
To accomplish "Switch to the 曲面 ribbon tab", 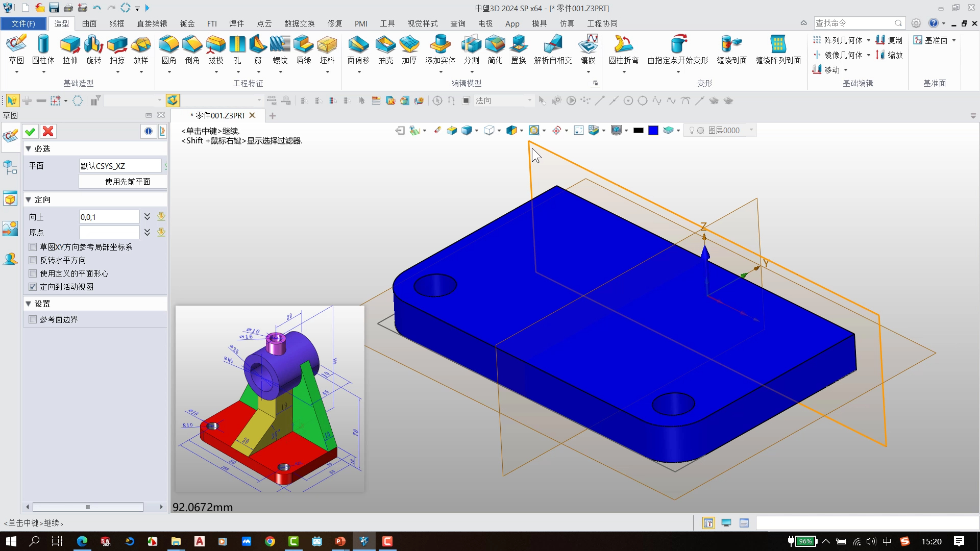I will pos(89,23).
